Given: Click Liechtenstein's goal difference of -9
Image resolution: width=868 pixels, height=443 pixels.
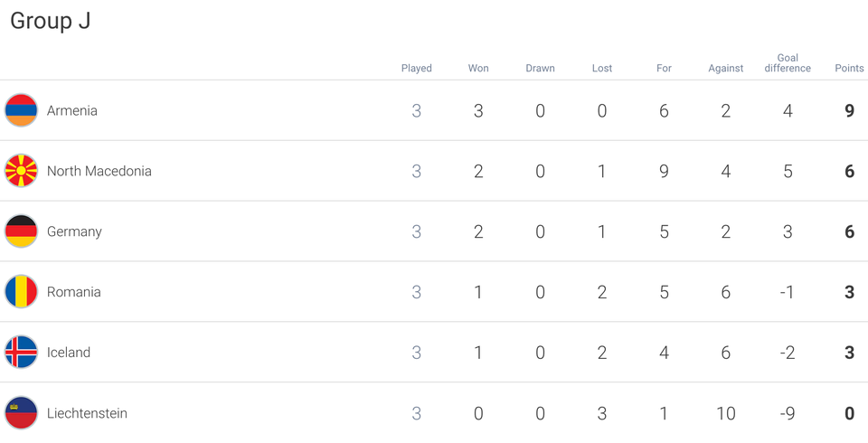Looking at the screenshot, I should coord(788,413).
